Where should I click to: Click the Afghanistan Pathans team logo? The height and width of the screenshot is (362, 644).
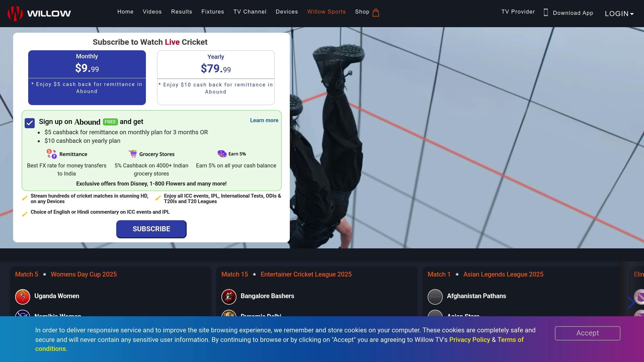click(x=435, y=297)
